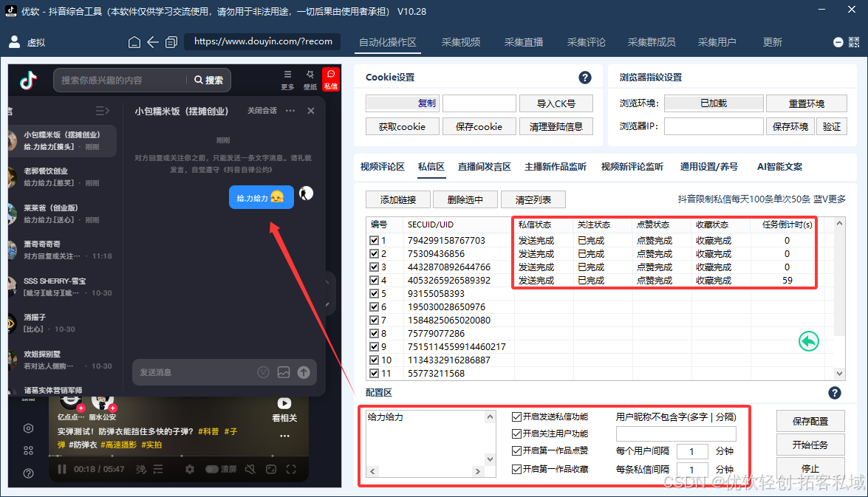
Task: Click the 看相关 play icon
Action: pyautogui.click(x=284, y=403)
